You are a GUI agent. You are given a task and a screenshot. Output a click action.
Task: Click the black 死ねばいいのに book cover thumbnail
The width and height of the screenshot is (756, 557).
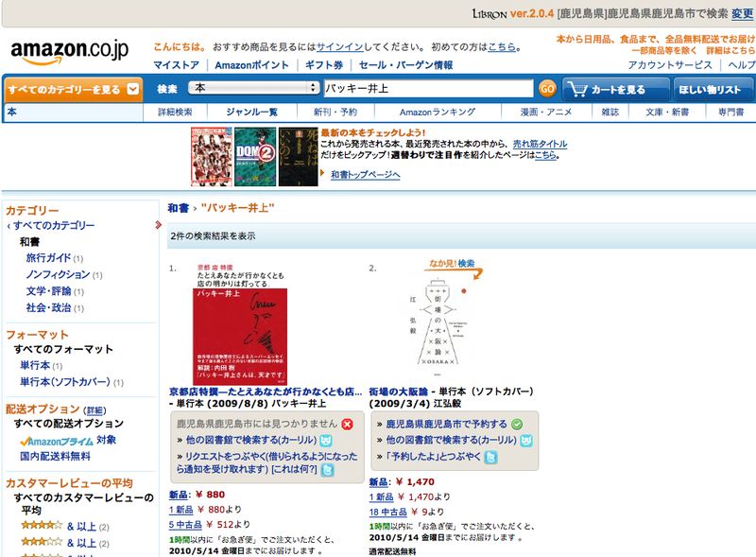(x=299, y=156)
